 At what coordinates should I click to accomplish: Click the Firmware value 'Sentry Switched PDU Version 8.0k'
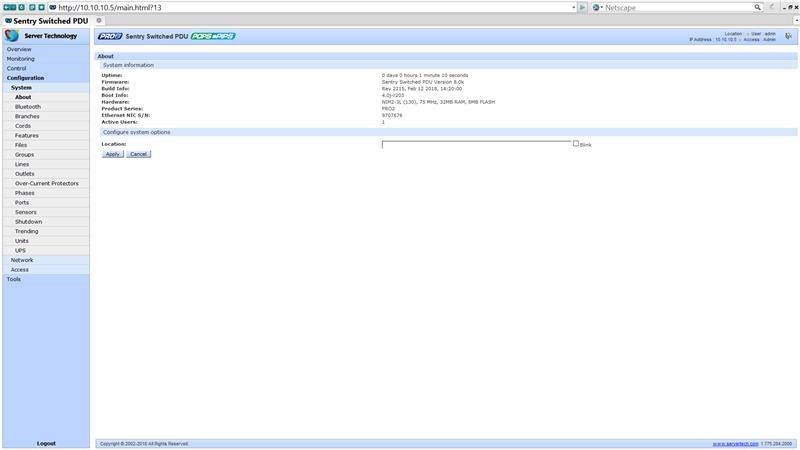pos(423,82)
